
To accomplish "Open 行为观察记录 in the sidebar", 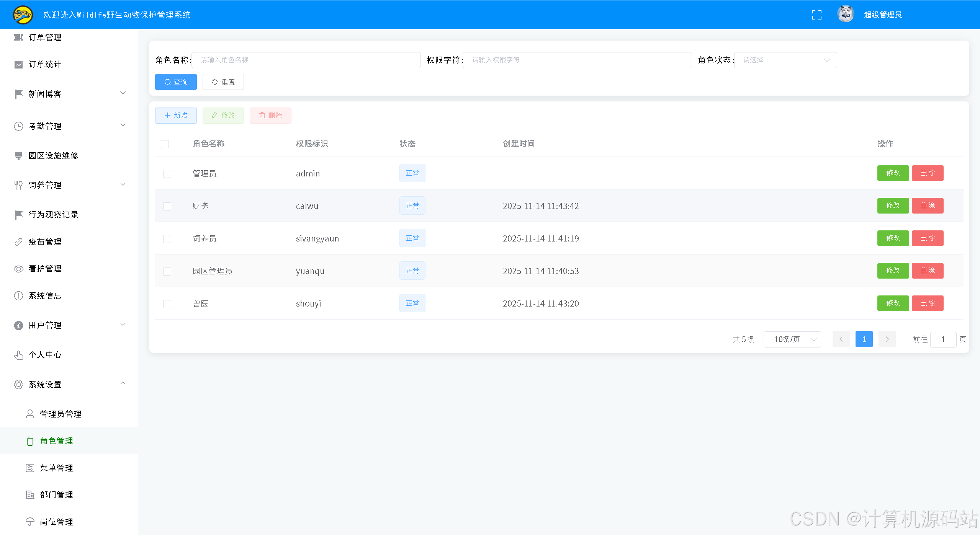I will tap(69, 215).
